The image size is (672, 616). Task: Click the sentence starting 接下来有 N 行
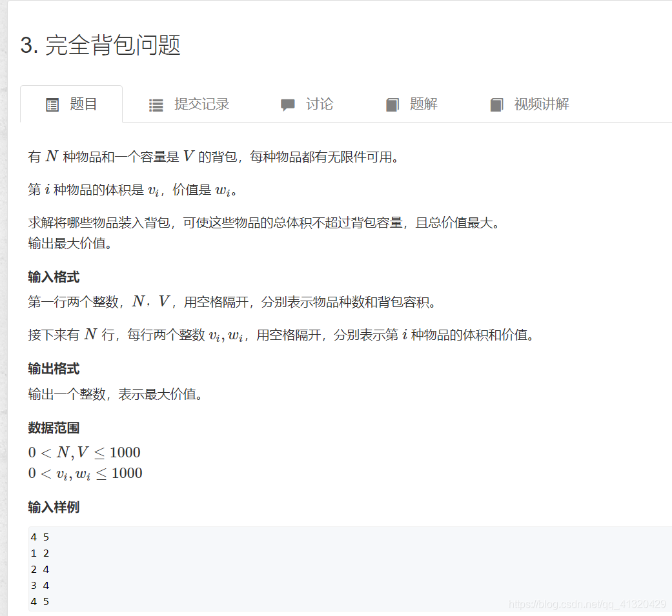(281, 335)
